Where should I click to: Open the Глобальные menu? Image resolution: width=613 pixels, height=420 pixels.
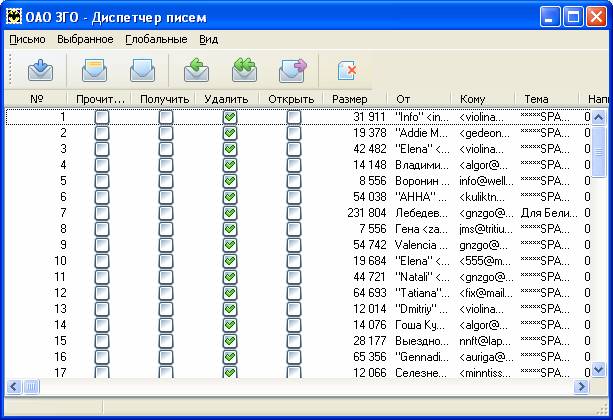(156, 39)
